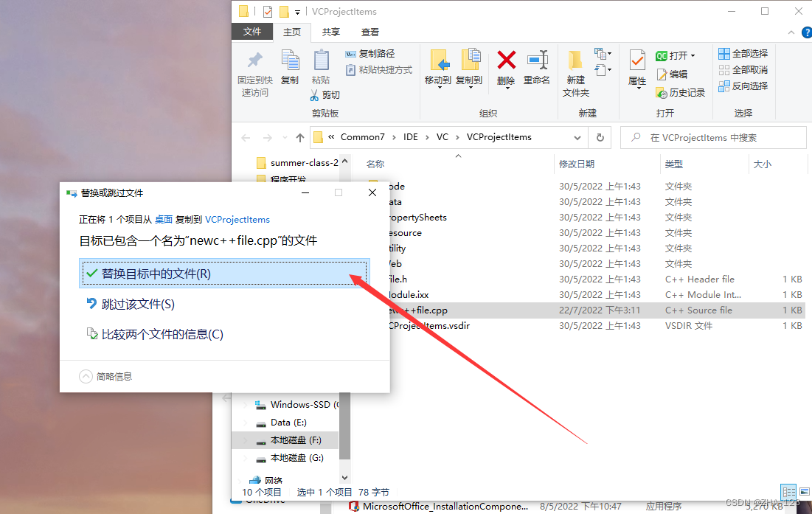
Task: Click the search VCProjectItems box
Action: 714,138
